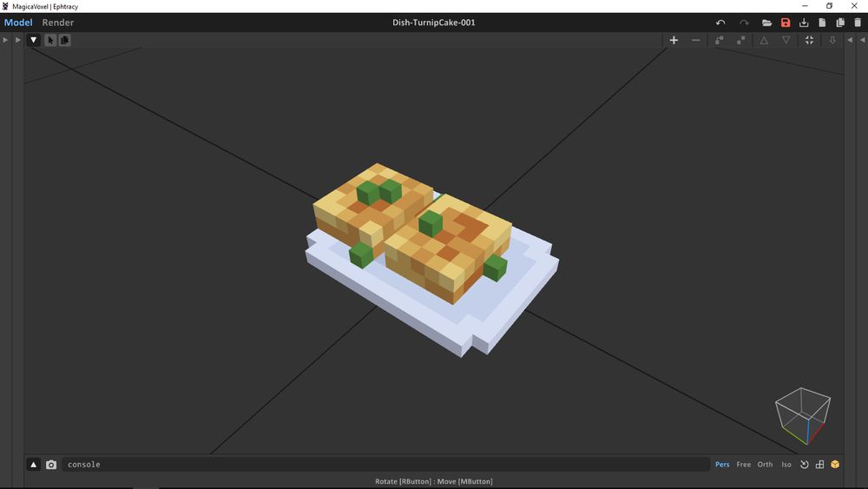
Task: Duplicate the current model file
Action: coord(840,23)
